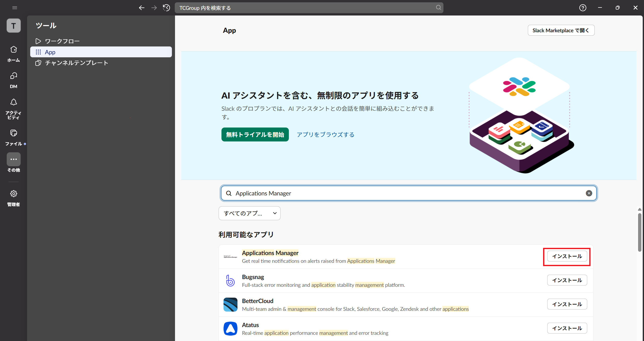The height and width of the screenshot is (341, 644).
Task: Open the Files sidebar icon
Action: (x=13, y=133)
